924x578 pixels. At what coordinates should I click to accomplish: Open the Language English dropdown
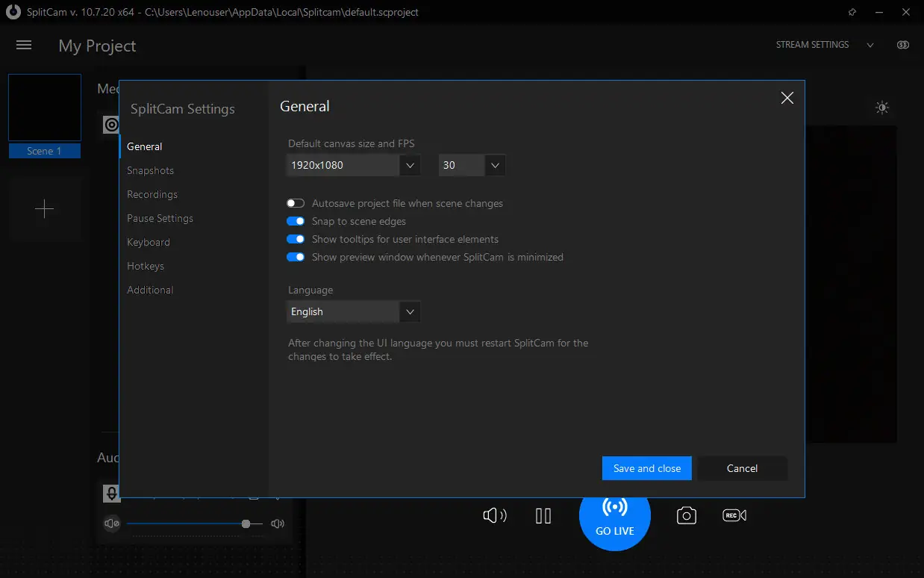tap(354, 311)
